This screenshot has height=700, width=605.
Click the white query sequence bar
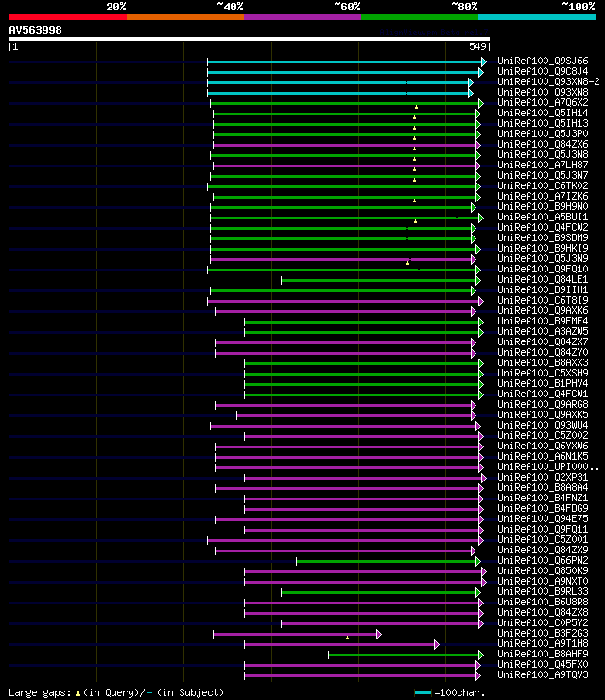coord(250,40)
